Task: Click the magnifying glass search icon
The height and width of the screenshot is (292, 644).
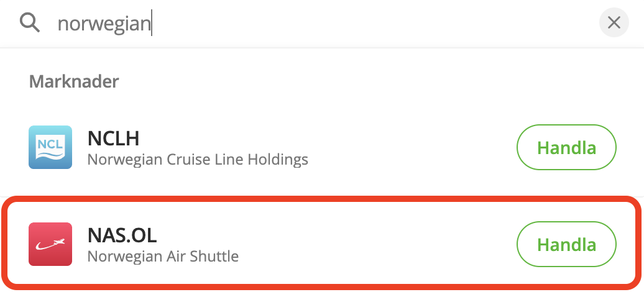Action: point(29,23)
